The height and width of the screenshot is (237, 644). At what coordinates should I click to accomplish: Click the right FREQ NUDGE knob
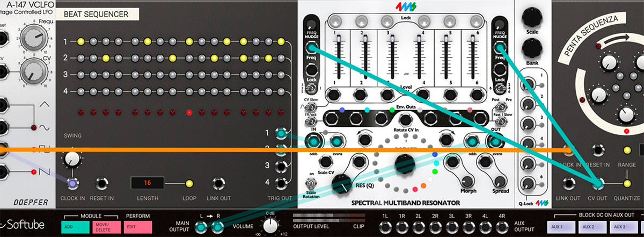(x=500, y=24)
